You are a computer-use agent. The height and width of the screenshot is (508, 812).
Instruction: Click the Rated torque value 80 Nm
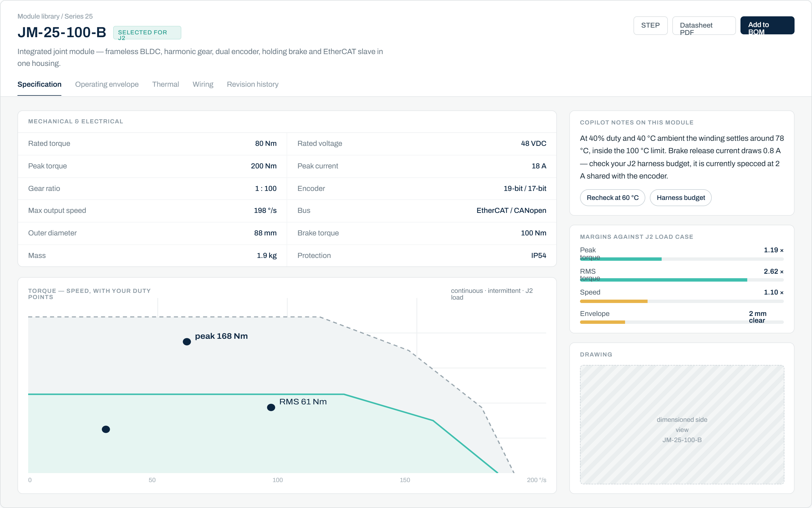pyautogui.click(x=266, y=143)
